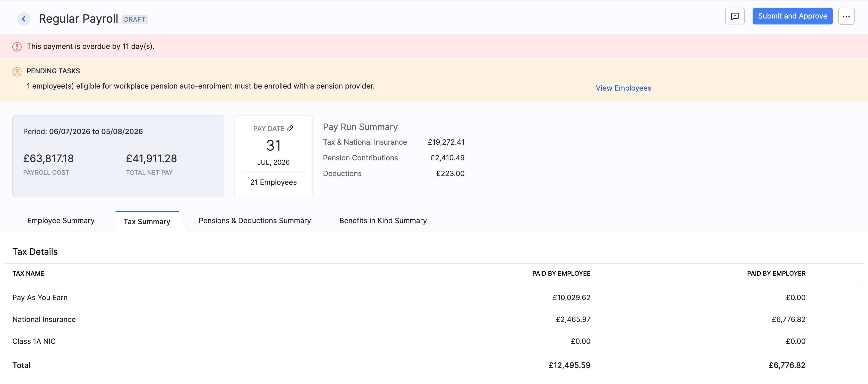
Task: Open the View Employees link
Action: (623, 88)
